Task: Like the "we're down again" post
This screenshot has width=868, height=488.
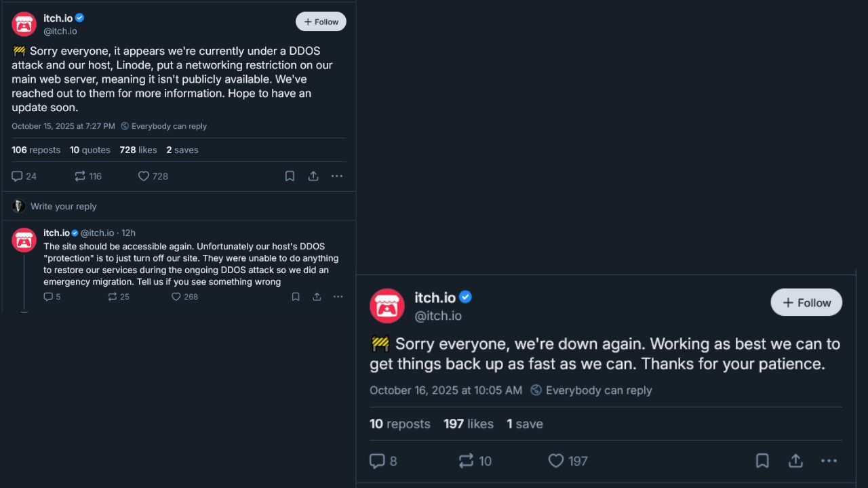Action: point(556,461)
